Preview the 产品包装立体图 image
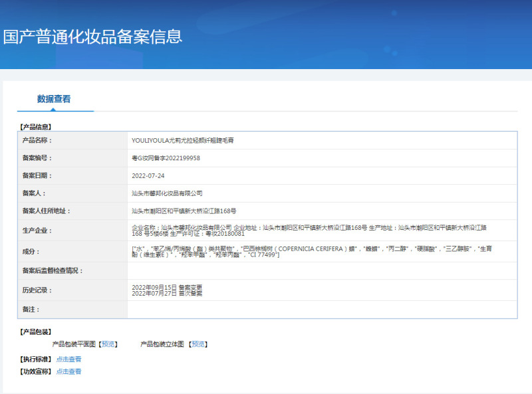Viewport: 532px width, 394px height. tap(198, 344)
